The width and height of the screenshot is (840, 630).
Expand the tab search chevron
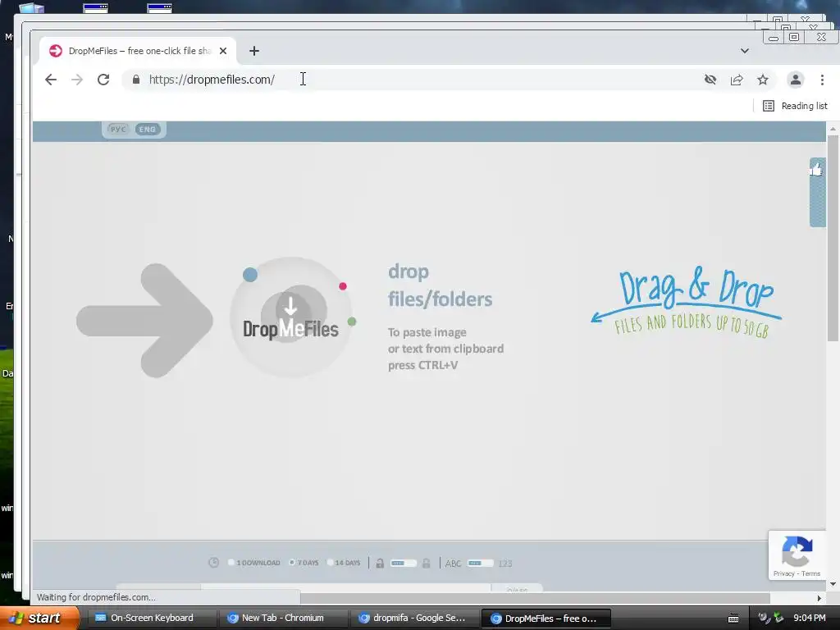coord(745,51)
